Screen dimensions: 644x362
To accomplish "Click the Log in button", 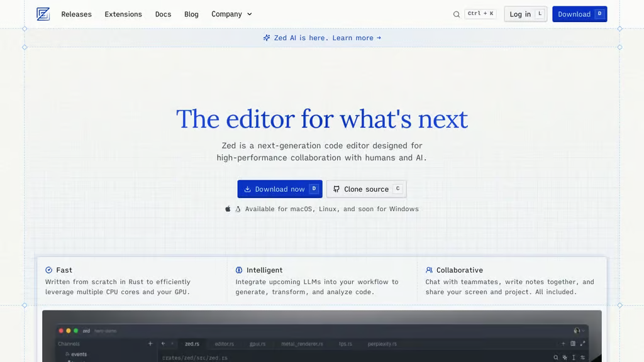I will point(526,14).
